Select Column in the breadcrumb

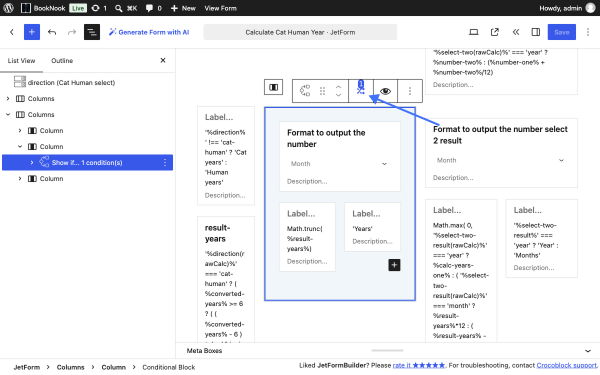pos(113,367)
